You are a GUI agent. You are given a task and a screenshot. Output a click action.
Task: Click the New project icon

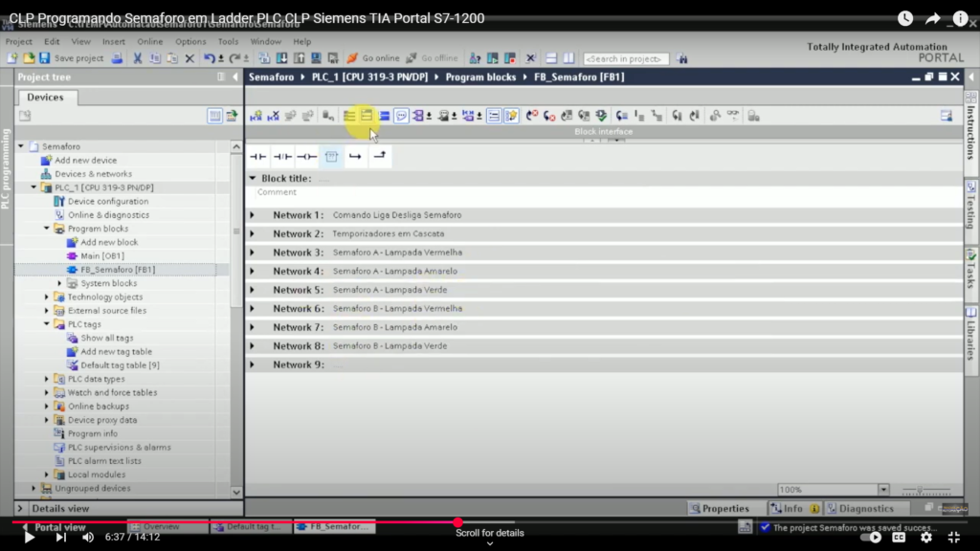(11, 58)
